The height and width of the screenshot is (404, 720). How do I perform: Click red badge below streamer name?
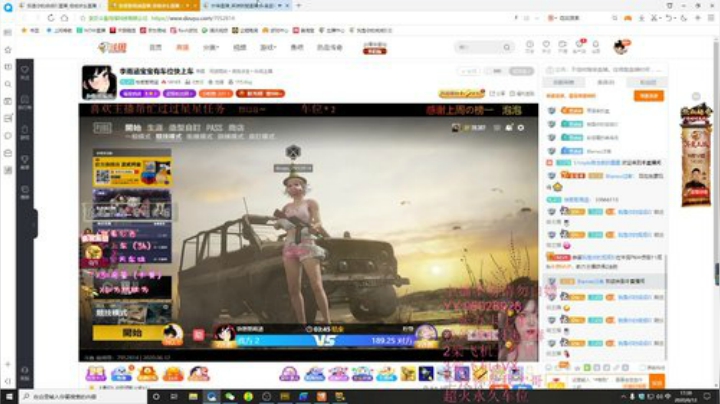pyautogui.click(x=260, y=94)
